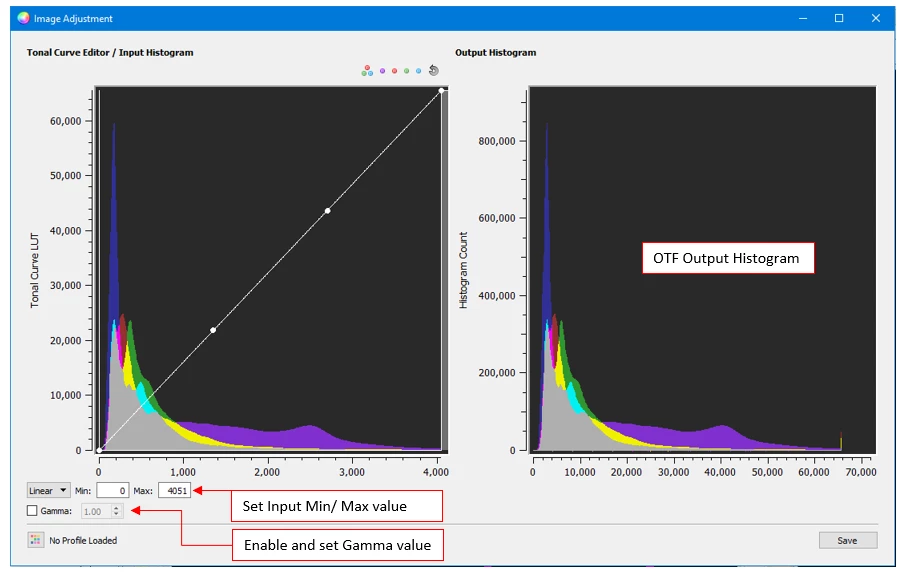Increase the Gamma value with up arrow
The image size is (910, 574).
click(x=117, y=507)
